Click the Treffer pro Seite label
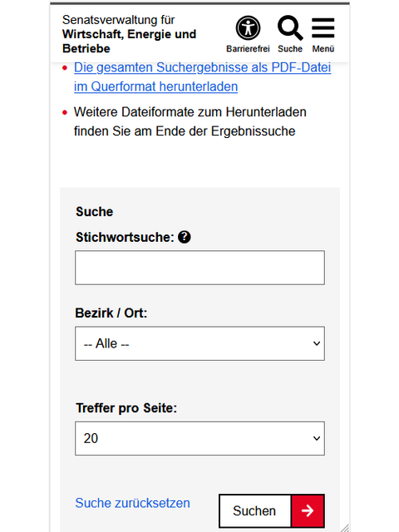 tap(126, 408)
